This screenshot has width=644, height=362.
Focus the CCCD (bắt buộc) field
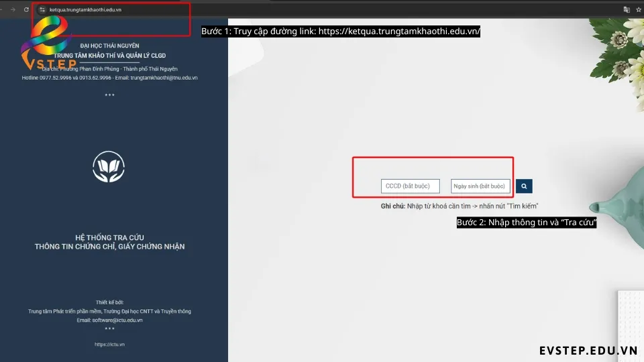[x=411, y=186]
